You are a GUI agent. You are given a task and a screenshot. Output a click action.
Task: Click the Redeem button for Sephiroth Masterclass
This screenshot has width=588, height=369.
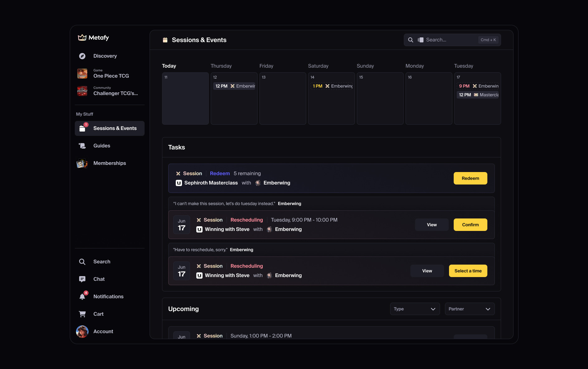point(471,178)
